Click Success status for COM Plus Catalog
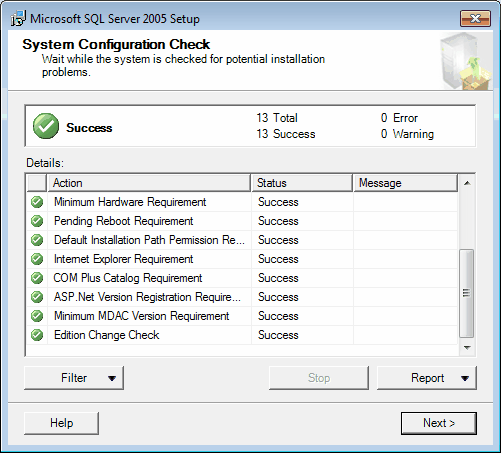The height and width of the screenshot is (453, 501). point(278,278)
